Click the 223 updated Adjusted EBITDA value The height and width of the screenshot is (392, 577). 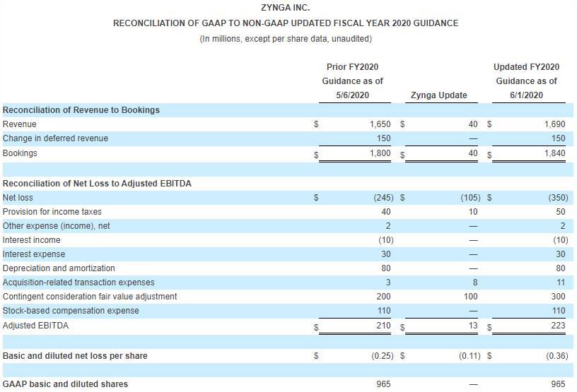click(559, 326)
